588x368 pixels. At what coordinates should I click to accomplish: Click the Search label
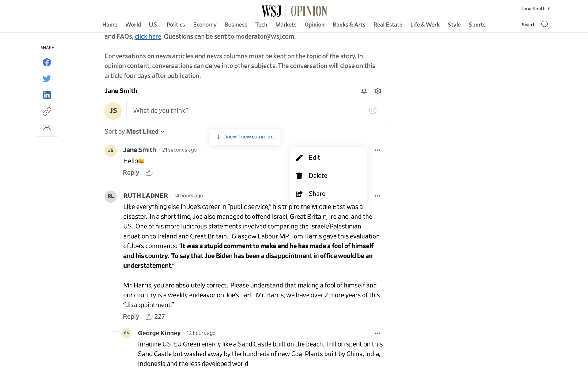(x=529, y=25)
